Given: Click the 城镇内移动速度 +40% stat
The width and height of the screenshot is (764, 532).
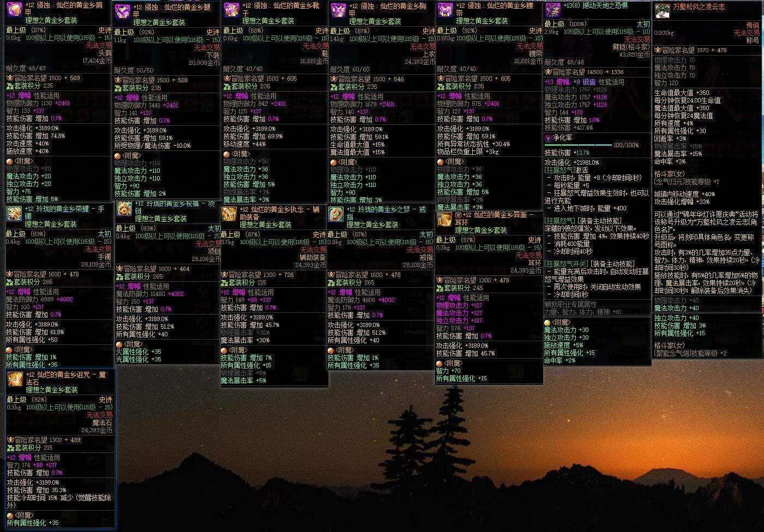Looking at the screenshot, I should click(684, 194).
